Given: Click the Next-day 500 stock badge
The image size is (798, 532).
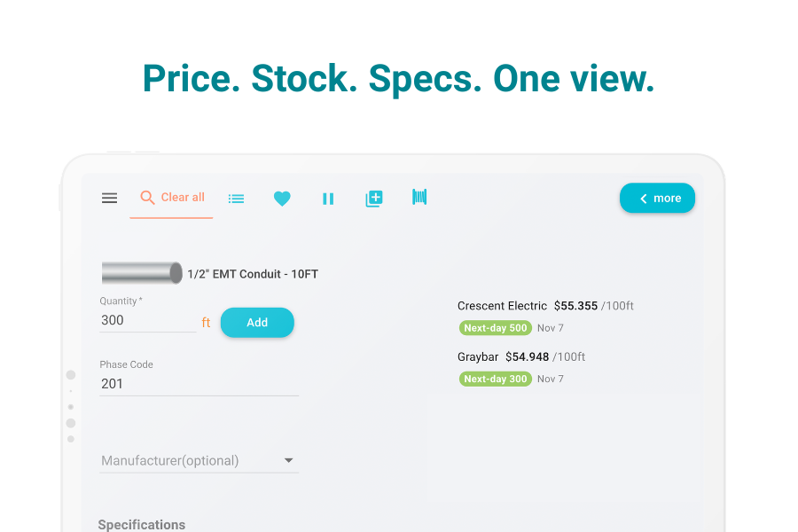Looking at the screenshot, I should [x=496, y=328].
